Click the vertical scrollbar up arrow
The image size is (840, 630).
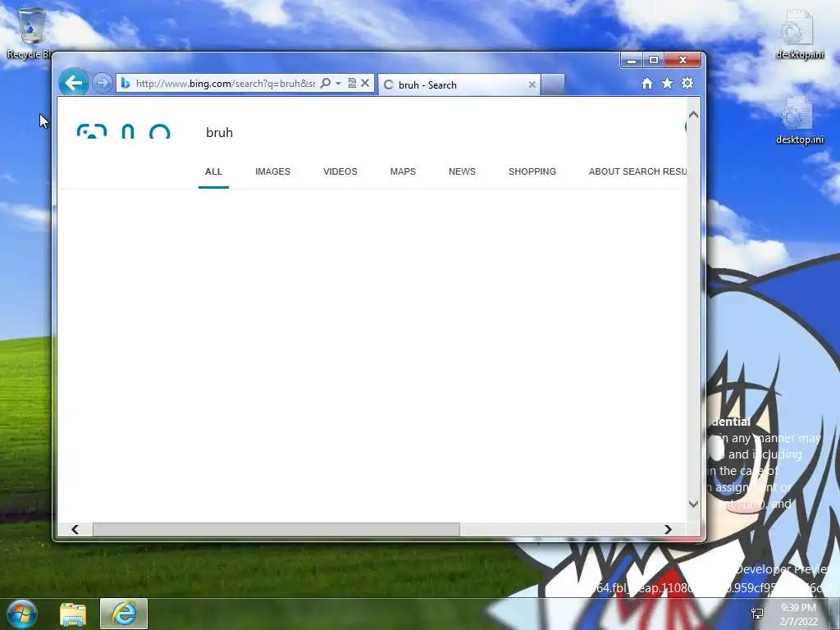click(693, 115)
